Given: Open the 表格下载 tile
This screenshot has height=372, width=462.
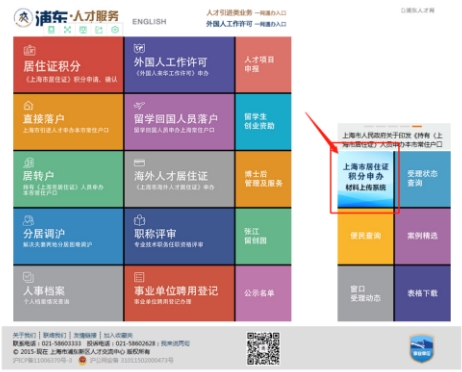Looking at the screenshot, I should [x=423, y=293].
